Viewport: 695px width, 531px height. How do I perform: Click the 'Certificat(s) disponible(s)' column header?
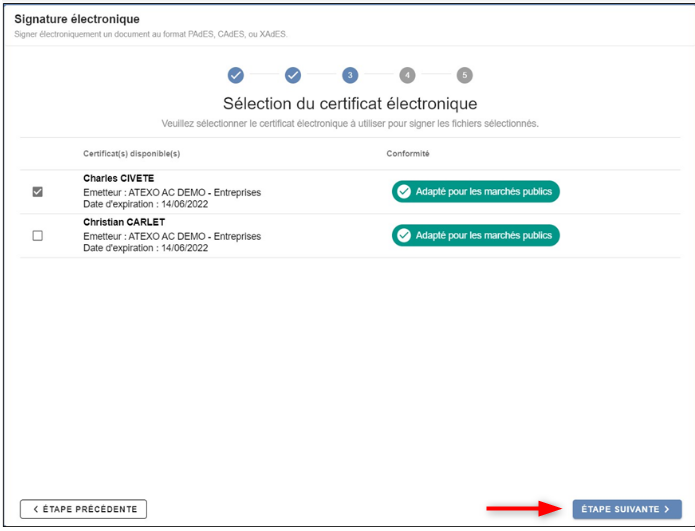coord(131,154)
